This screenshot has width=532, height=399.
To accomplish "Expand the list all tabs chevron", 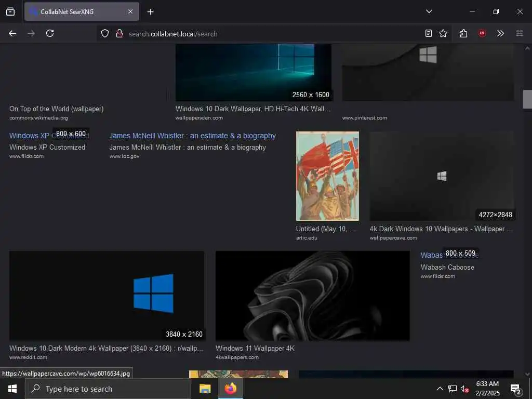I will pos(429,11).
